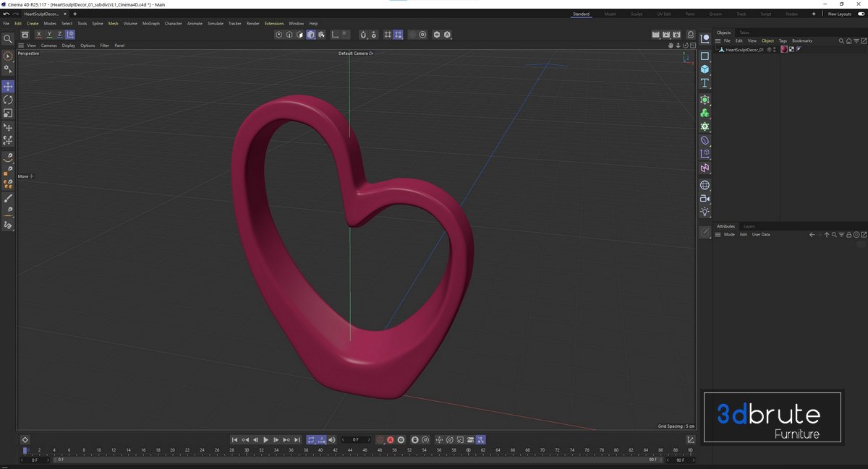The height and width of the screenshot is (469, 868).
Task: Enable the Autokeying button in timeline
Action: pyautogui.click(x=391, y=439)
